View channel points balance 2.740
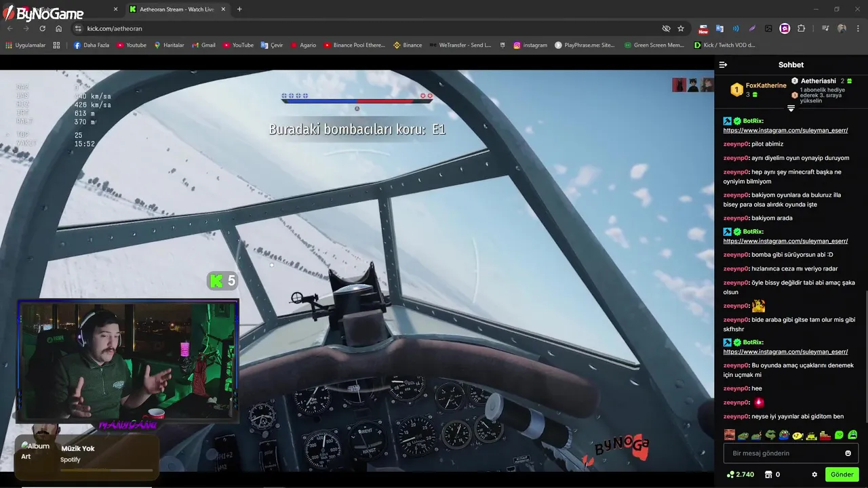The image size is (868, 488). click(x=740, y=474)
